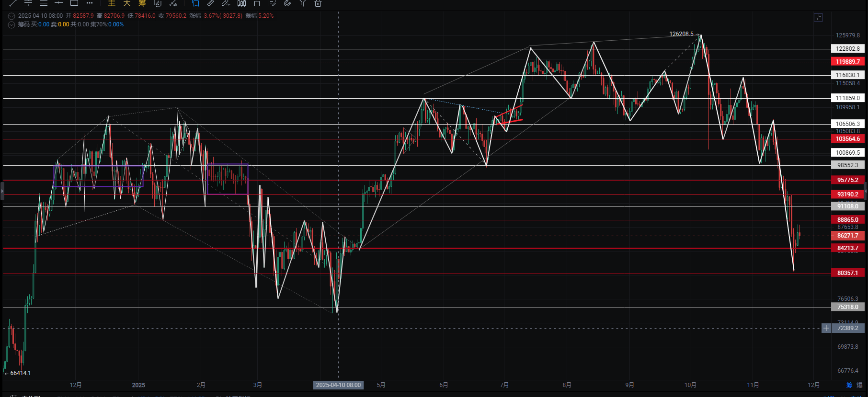Select the ruler measurement tool
This screenshot has height=411, width=868.
(210, 3)
